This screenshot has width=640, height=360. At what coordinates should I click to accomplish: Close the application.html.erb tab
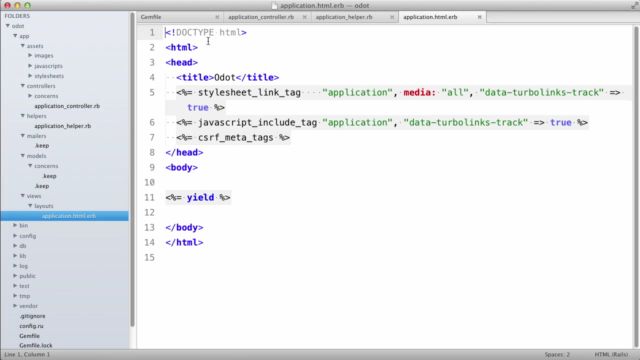point(480,17)
